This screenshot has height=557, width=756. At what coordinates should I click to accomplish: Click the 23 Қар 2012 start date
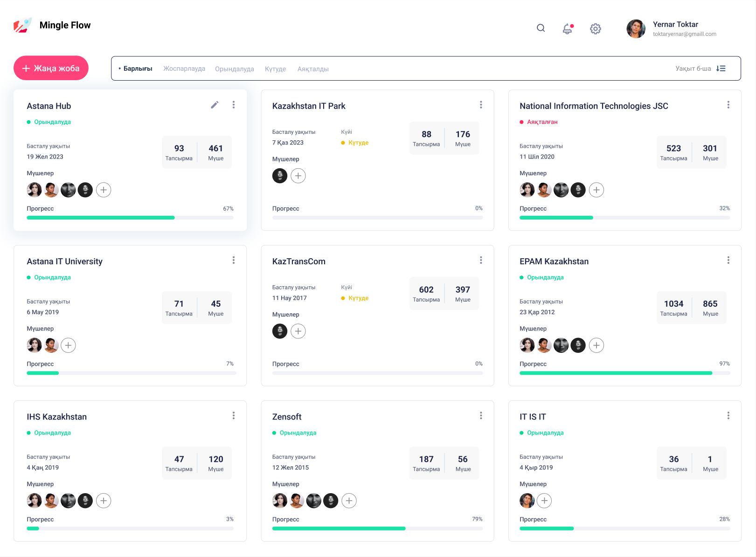(x=537, y=312)
